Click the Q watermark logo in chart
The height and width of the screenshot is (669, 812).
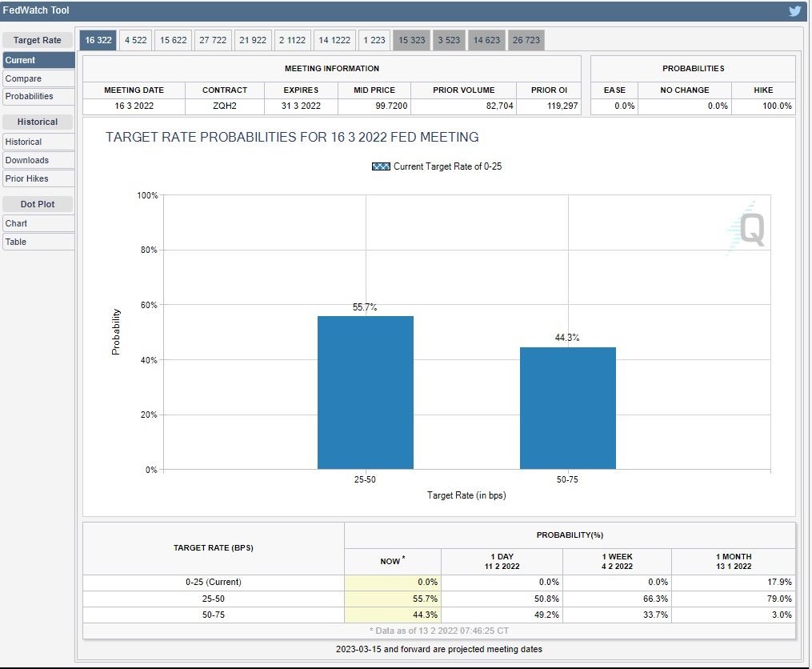click(746, 227)
